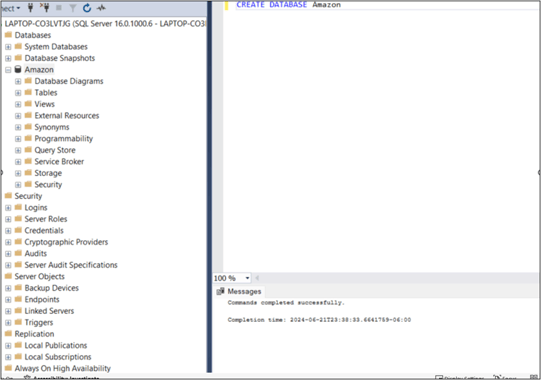Image resolution: width=541 pixels, height=380 pixels.
Task: Expand the System Databases node
Action: tap(8, 47)
